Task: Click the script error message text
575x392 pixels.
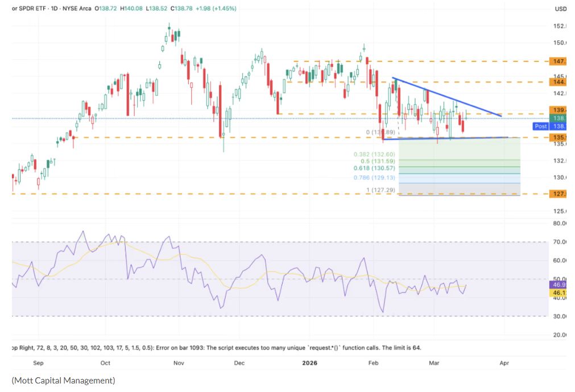Action: pyautogui.click(x=216, y=347)
